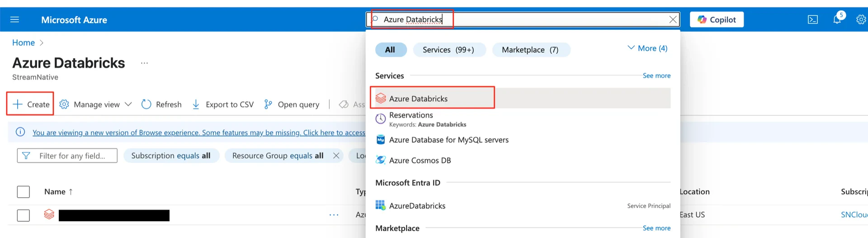This screenshot has width=868, height=238.
Task: Open Reservations service result
Action: click(x=523, y=119)
